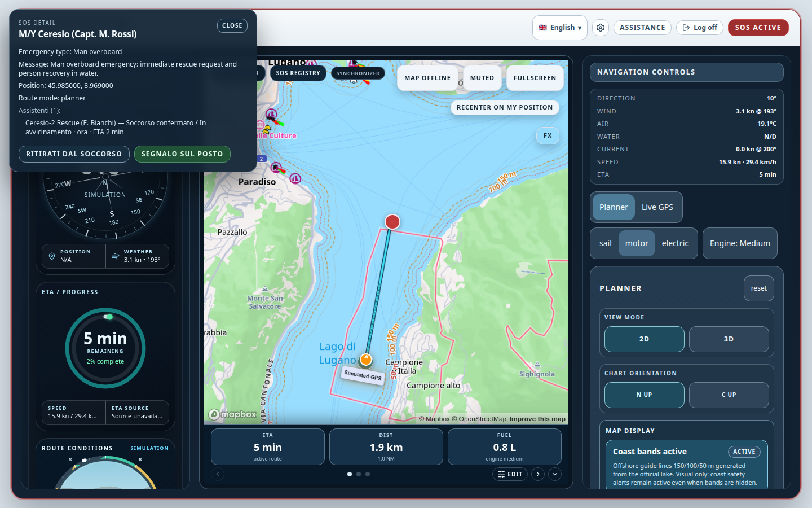The height and width of the screenshot is (508, 812).
Task: Go to previous cards with left chevron
Action: [x=218, y=474]
